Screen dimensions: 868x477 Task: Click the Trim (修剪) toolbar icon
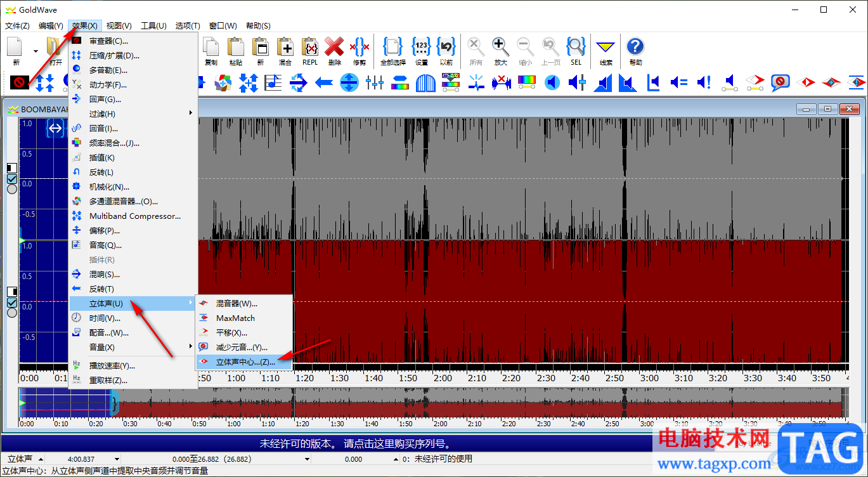359,48
